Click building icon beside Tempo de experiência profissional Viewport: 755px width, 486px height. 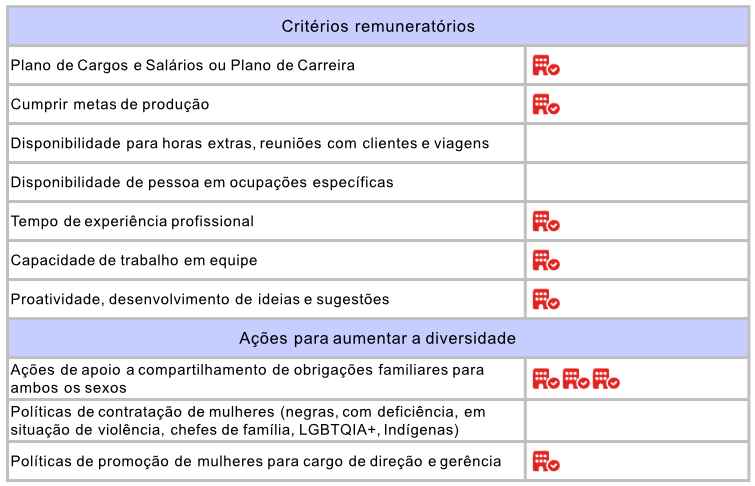[x=545, y=221]
